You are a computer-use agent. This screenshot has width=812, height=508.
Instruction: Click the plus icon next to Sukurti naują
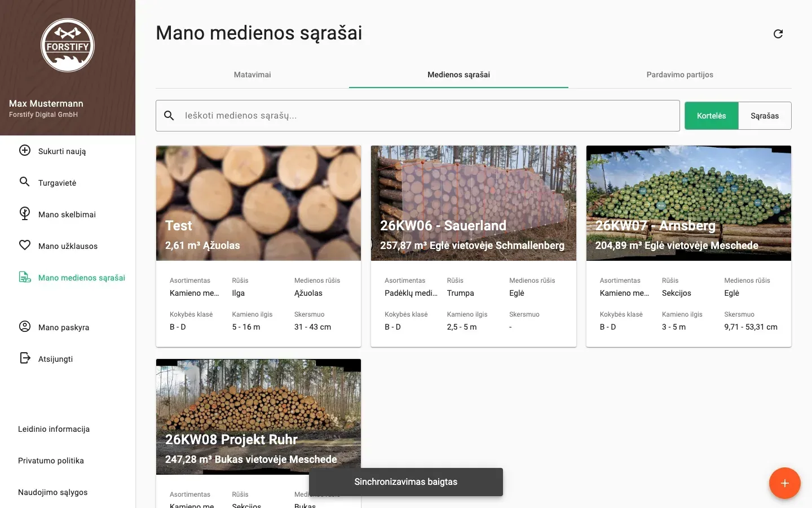point(25,150)
